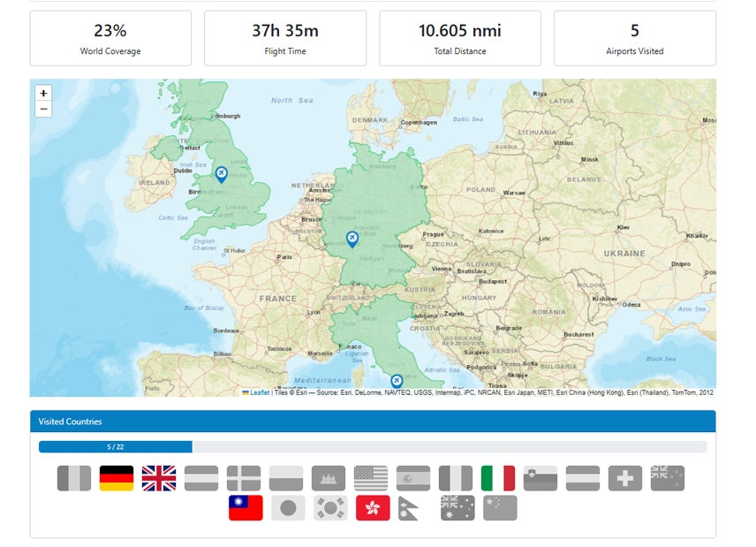
Task: Select the greyed-out Switzerland flag
Action: click(625, 478)
